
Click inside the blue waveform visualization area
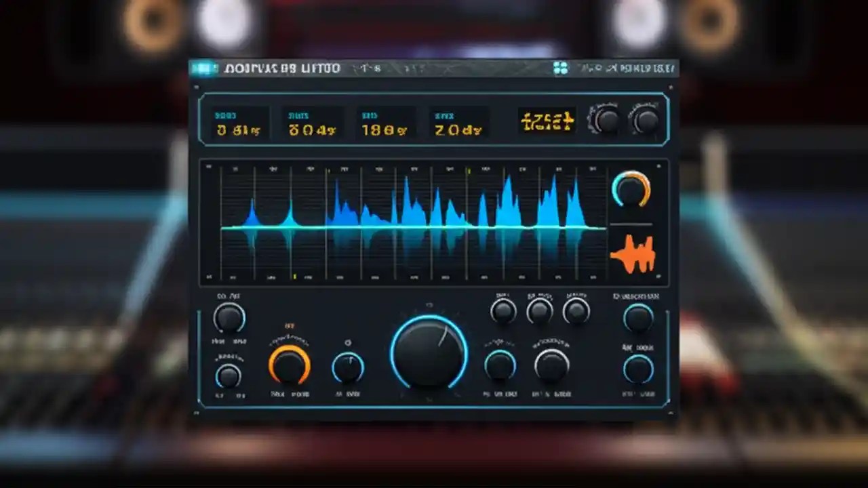(407, 224)
